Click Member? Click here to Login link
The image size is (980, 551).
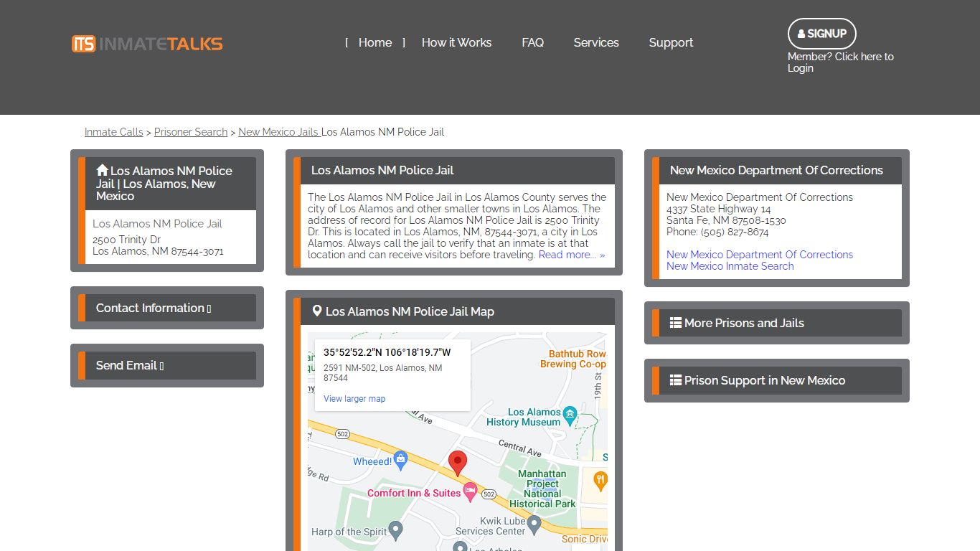point(841,62)
